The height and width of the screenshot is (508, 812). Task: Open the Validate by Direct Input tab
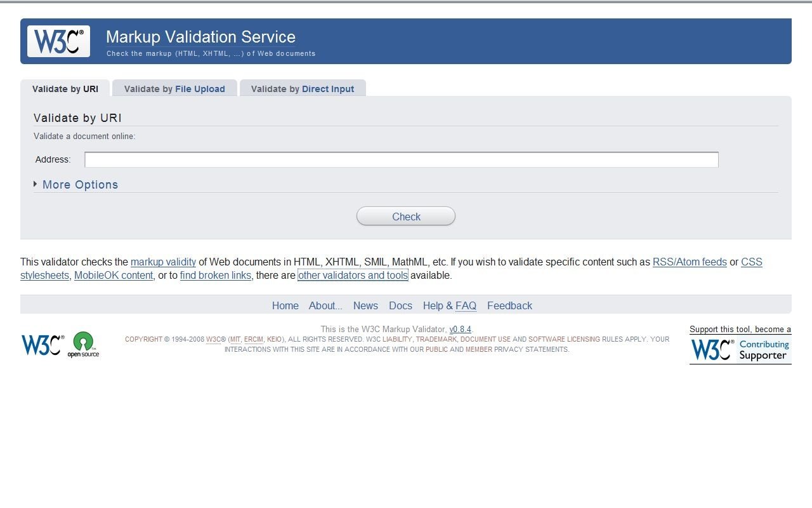pyautogui.click(x=303, y=89)
